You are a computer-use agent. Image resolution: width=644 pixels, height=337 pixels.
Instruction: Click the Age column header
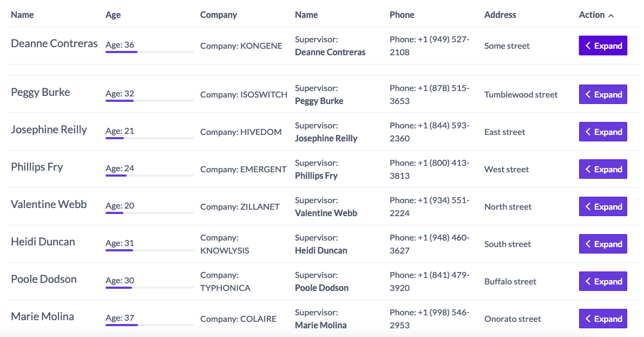113,15
